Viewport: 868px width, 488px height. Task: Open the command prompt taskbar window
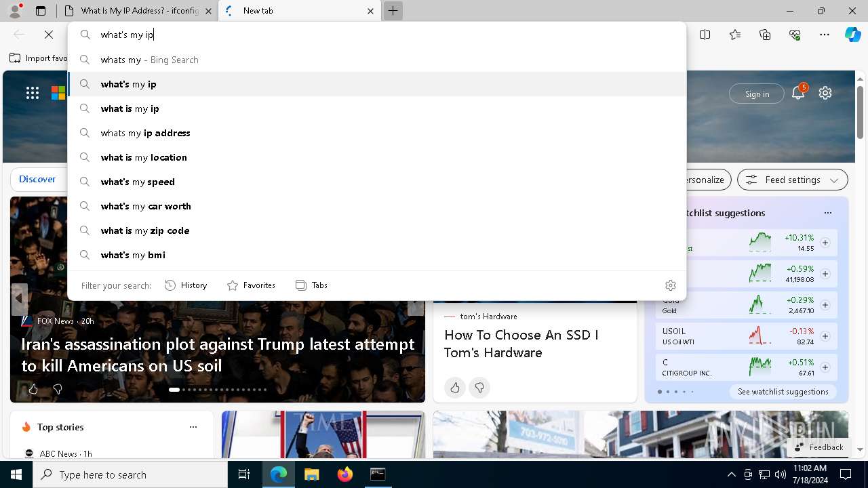[378, 474]
